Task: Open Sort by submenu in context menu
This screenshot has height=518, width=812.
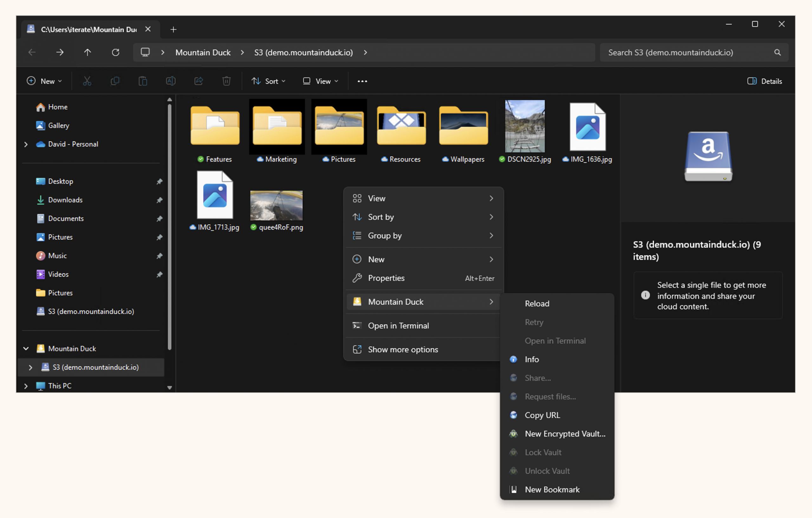Action: (423, 217)
